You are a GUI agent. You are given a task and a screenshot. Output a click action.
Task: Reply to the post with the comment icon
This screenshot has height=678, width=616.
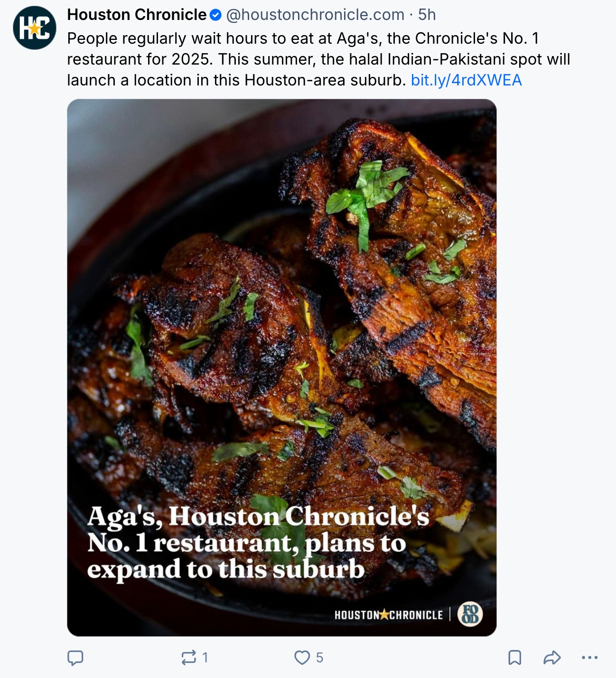tap(75, 658)
